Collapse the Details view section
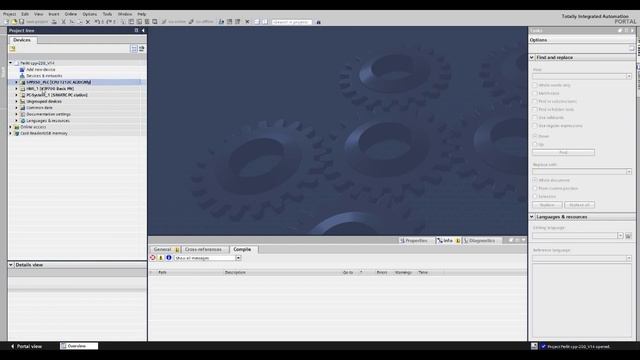 (11, 265)
